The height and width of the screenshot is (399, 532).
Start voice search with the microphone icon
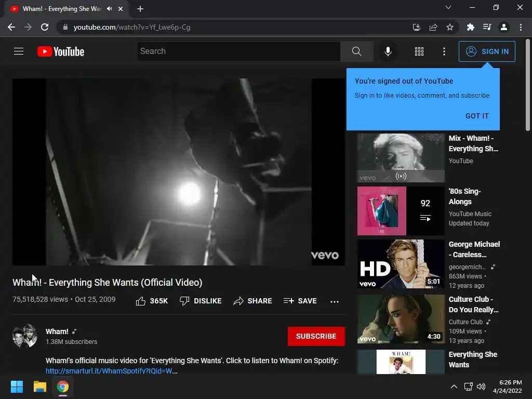pos(388,51)
